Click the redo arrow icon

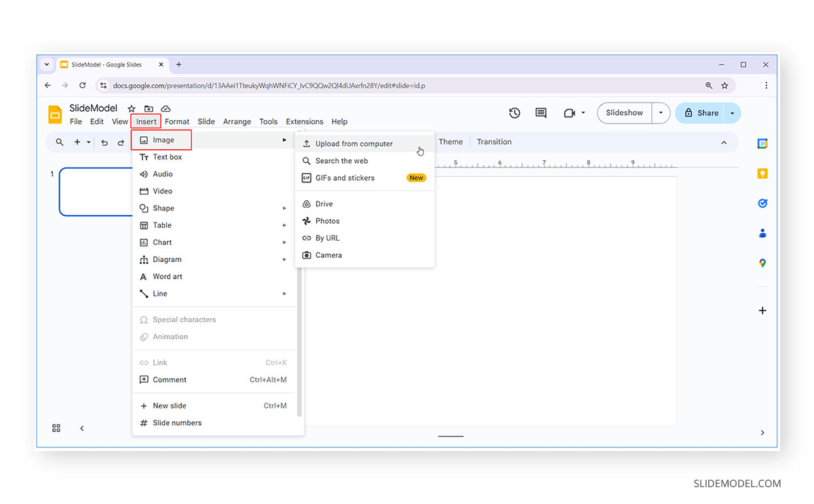click(121, 142)
